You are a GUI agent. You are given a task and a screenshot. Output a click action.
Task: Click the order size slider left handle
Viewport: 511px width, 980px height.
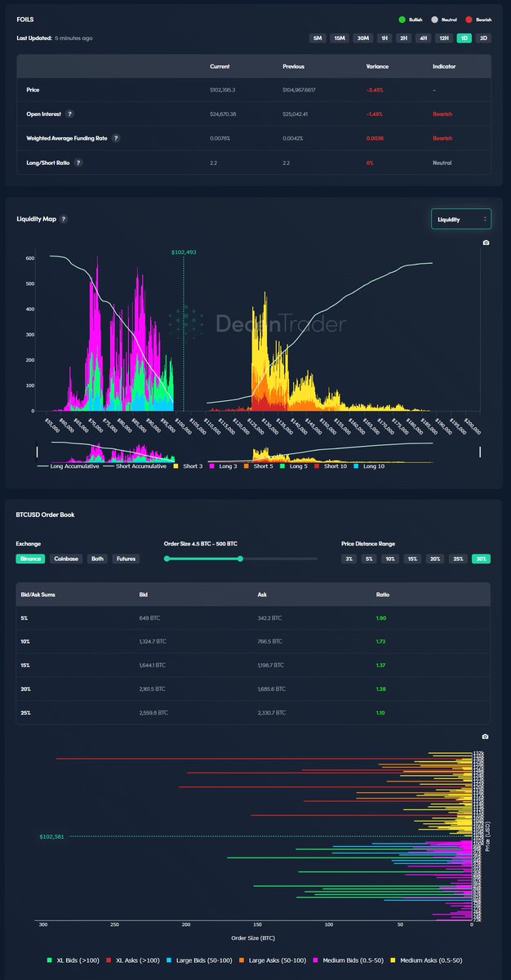pyautogui.click(x=167, y=559)
